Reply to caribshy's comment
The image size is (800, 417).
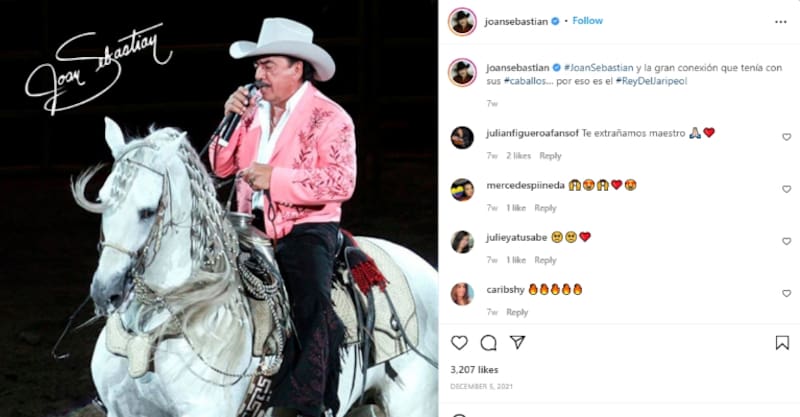pyautogui.click(x=517, y=312)
